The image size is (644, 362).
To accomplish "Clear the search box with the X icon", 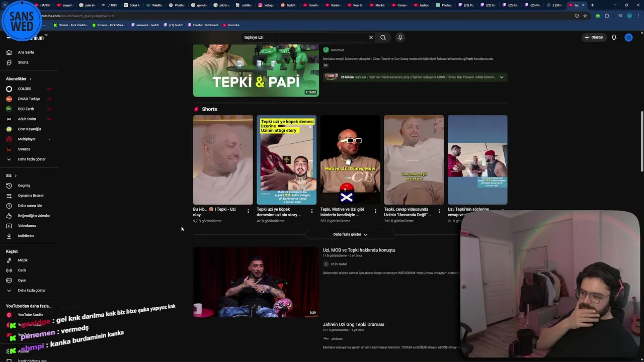I will tap(371, 37).
